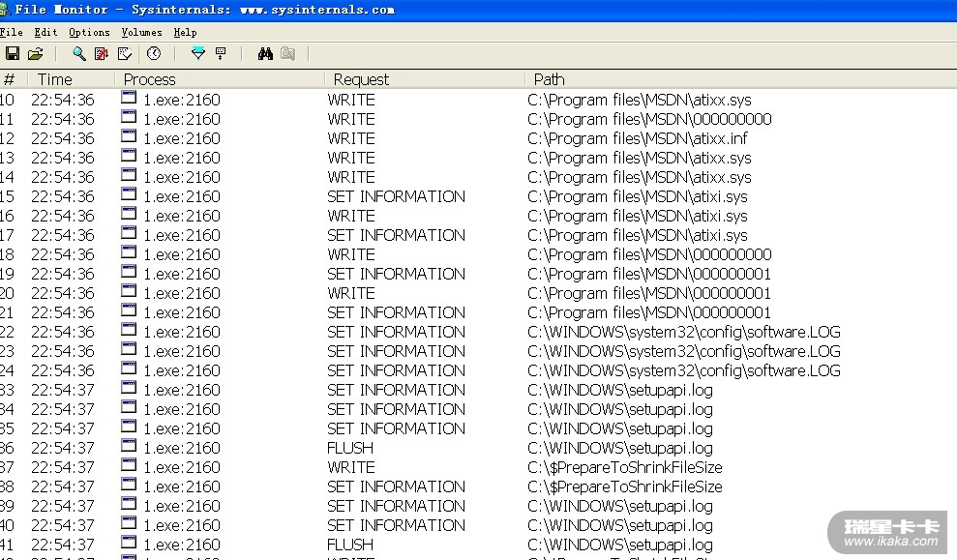Click process icon in row 37
Viewport: 957px width, 560px height.
pos(129,465)
